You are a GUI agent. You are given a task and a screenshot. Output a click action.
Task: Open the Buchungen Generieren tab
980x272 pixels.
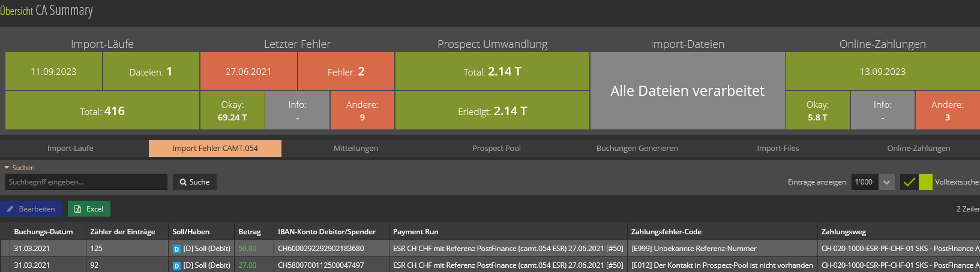(637, 149)
